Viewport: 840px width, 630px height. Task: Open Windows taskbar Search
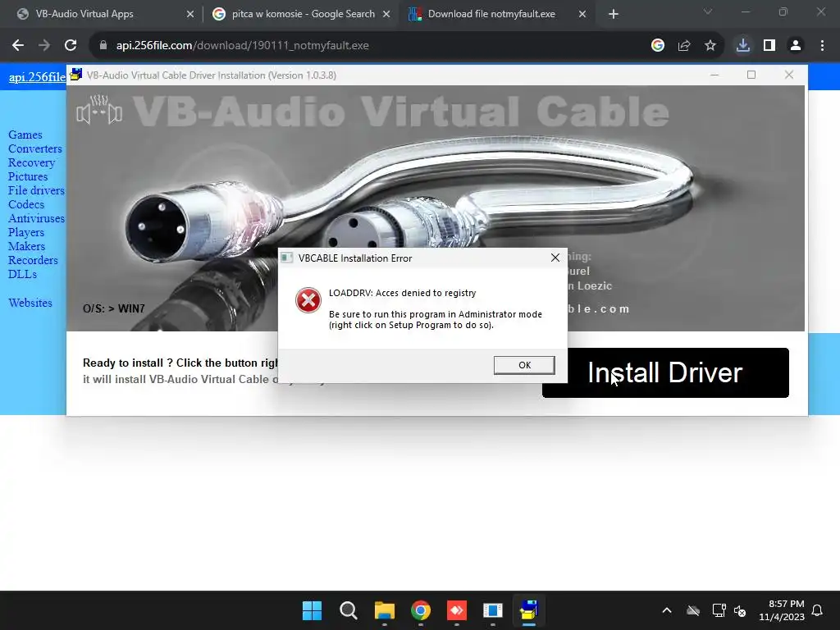click(x=348, y=610)
